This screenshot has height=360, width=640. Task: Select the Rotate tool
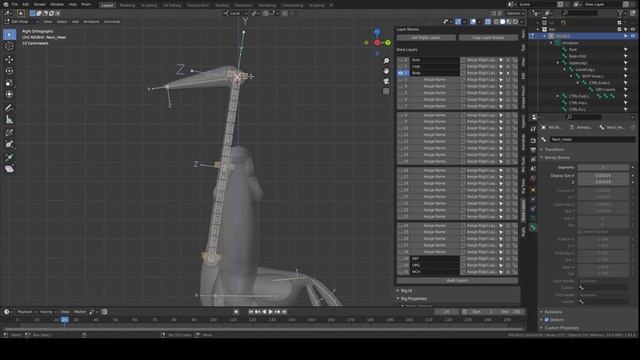tap(9, 71)
